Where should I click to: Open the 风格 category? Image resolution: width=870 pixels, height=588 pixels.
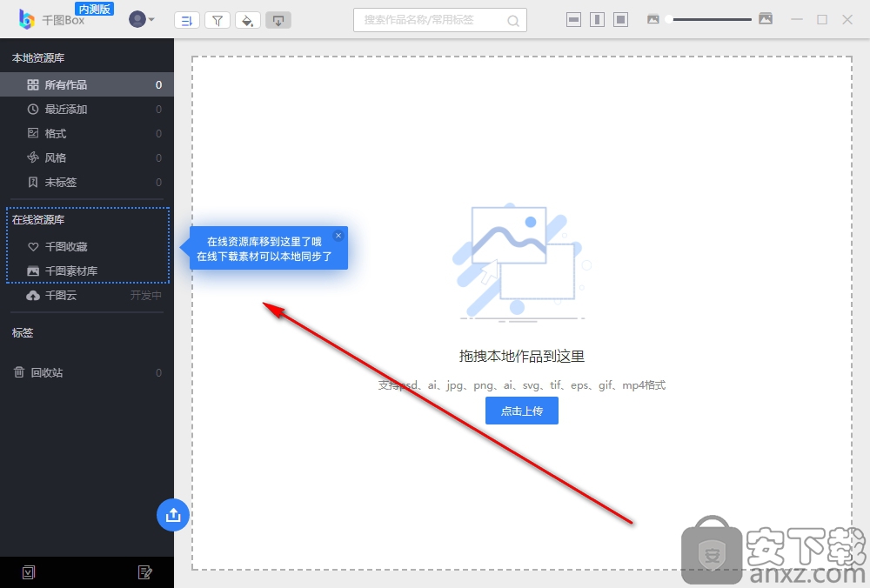click(x=86, y=157)
